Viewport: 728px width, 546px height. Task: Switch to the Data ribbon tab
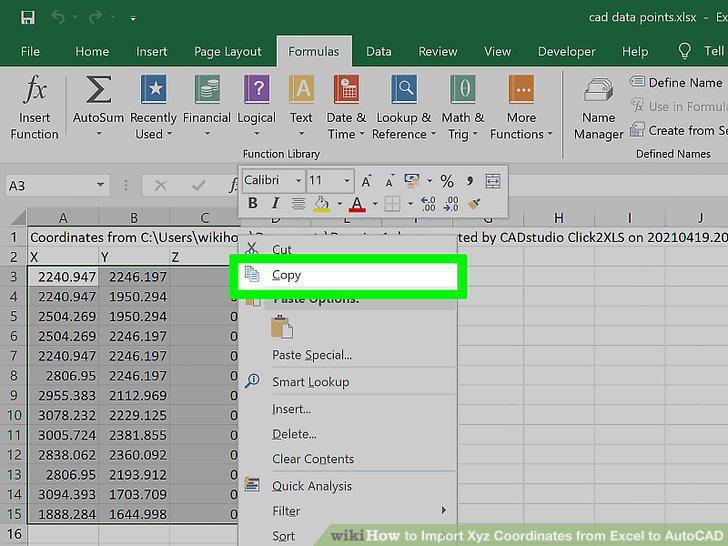click(x=378, y=51)
